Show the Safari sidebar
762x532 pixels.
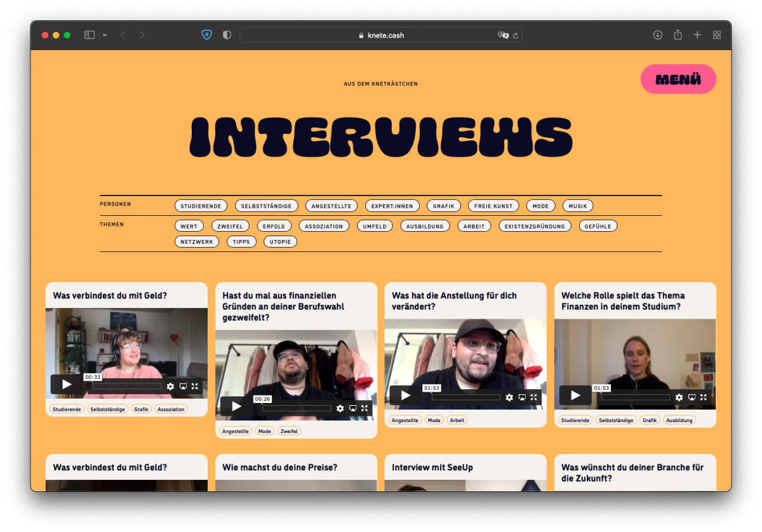[x=90, y=35]
